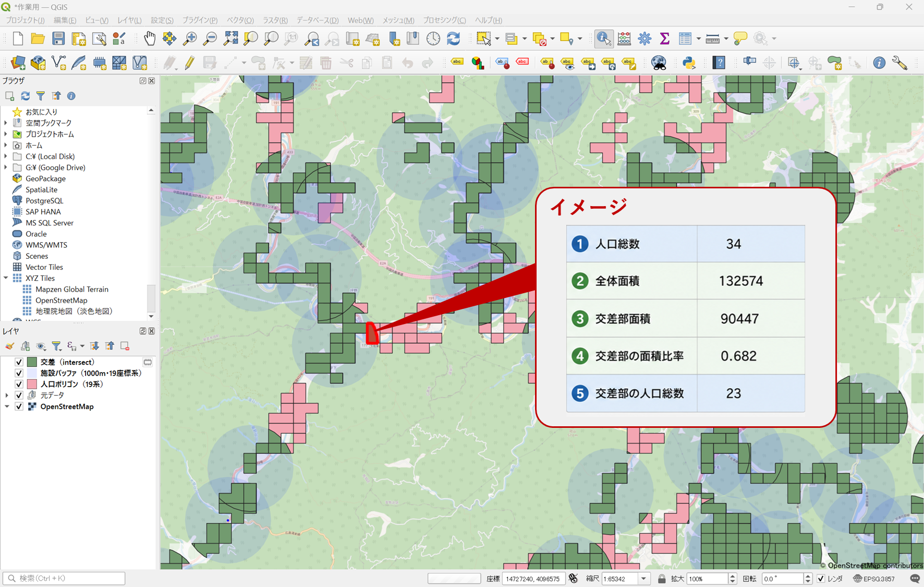This screenshot has height=587, width=924.
Task: Open the Temporal Controller clock icon
Action: pos(433,39)
